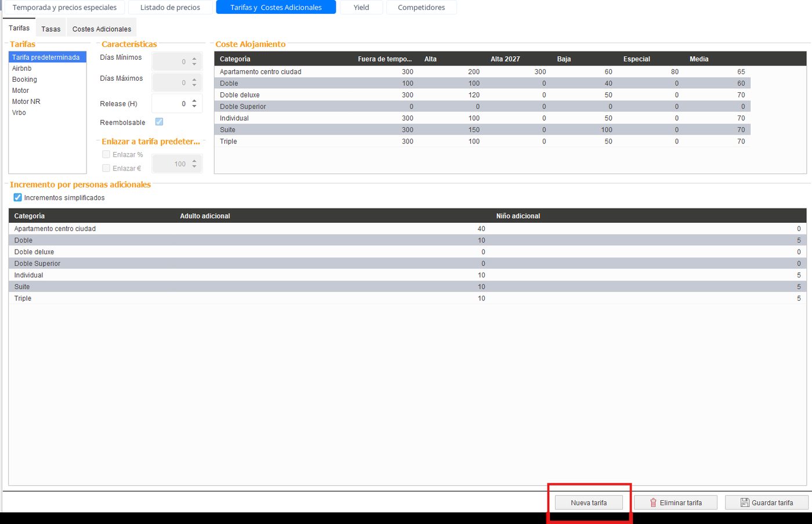
Task: Select Doble deluxe row in Coste Alojamiento
Action: [483, 95]
